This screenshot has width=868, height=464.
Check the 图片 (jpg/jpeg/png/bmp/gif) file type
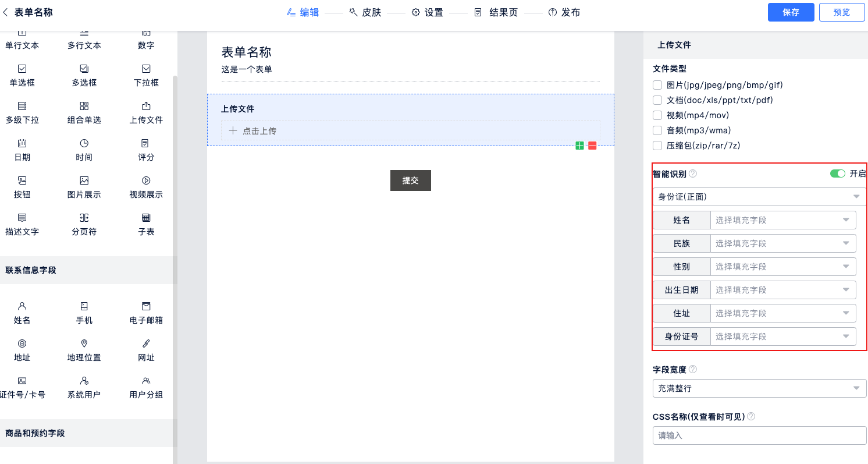(658, 85)
